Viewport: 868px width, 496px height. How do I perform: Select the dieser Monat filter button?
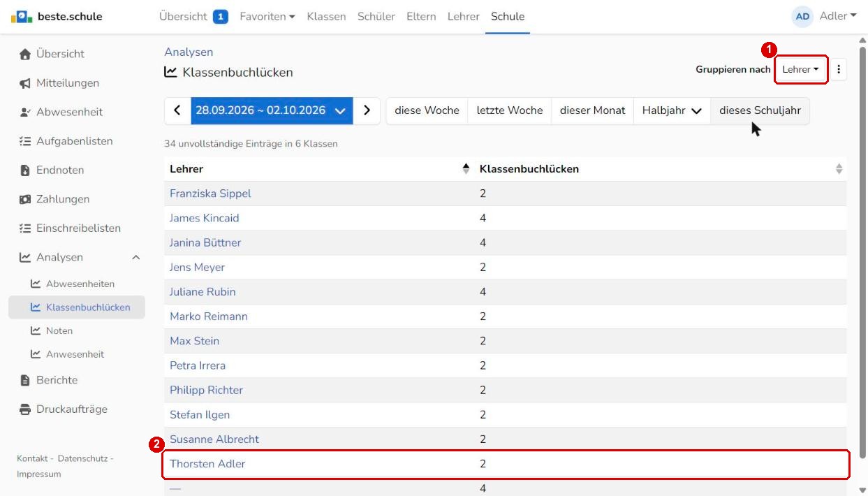click(593, 110)
